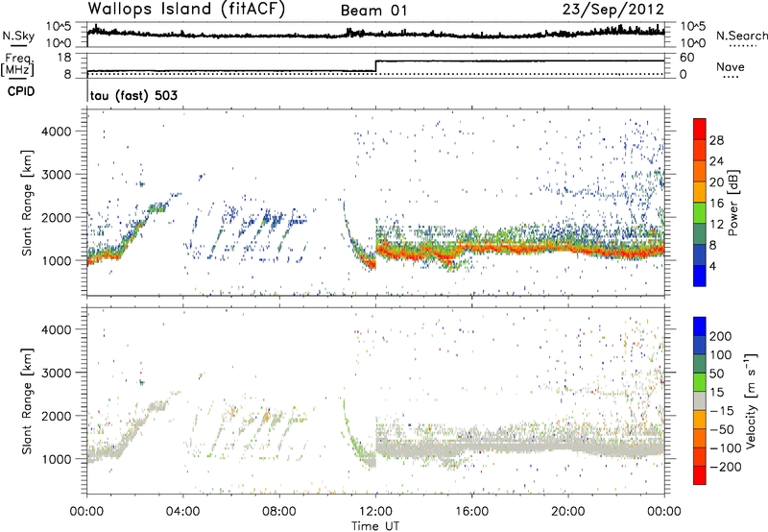Click the "4" Power color bar value
This screenshot has width=768, height=532.
coord(712,267)
